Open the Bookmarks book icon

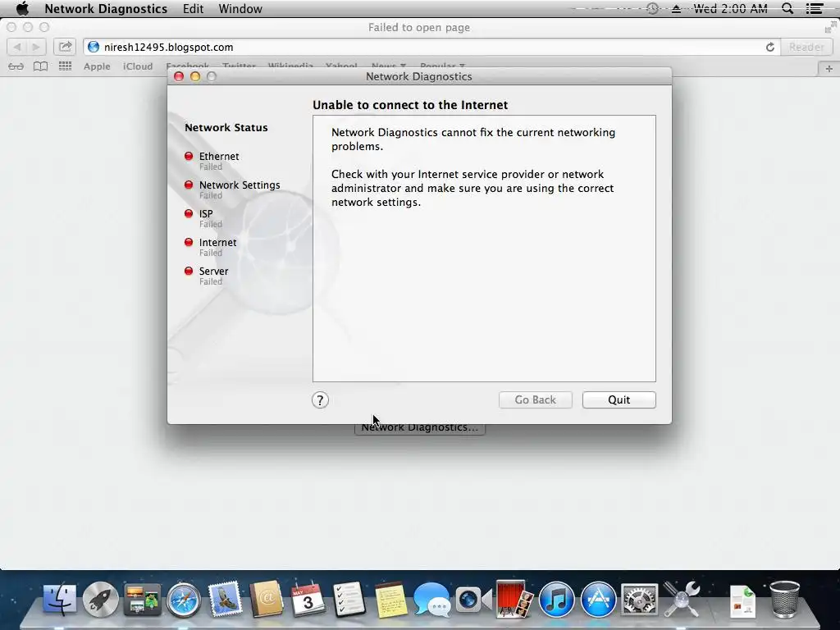(41, 66)
